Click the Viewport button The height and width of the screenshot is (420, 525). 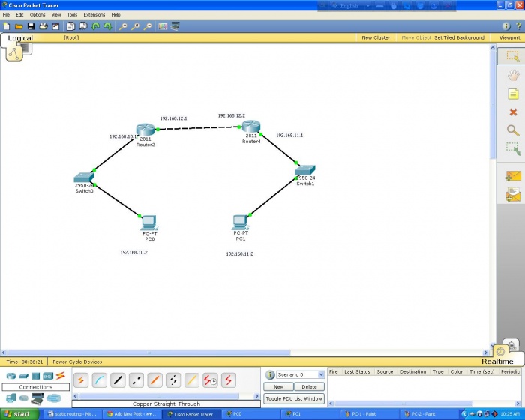coord(509,37)
